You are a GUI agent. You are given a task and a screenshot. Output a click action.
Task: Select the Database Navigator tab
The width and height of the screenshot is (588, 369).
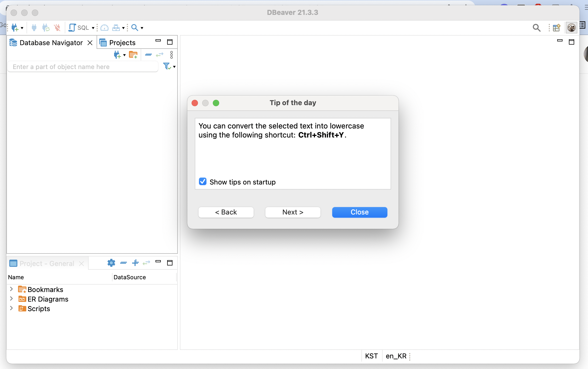pos(51,42)
